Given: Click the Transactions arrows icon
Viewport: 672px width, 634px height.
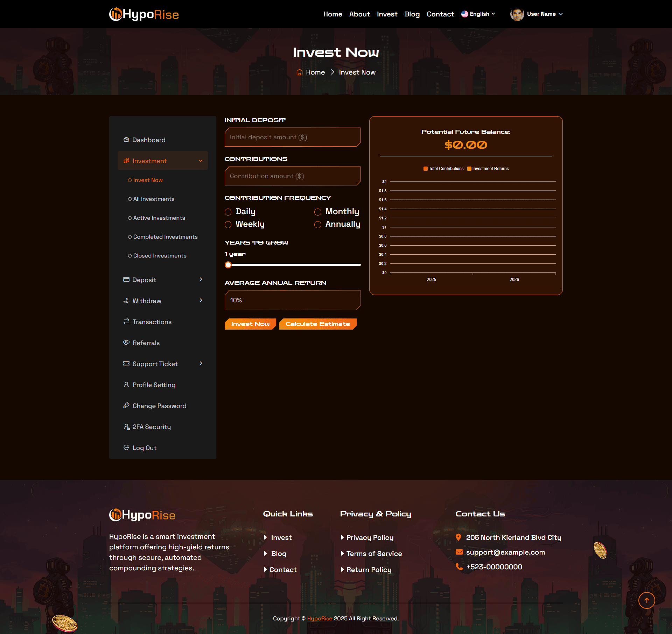Looking at the screenshot, I should (126, 322).
